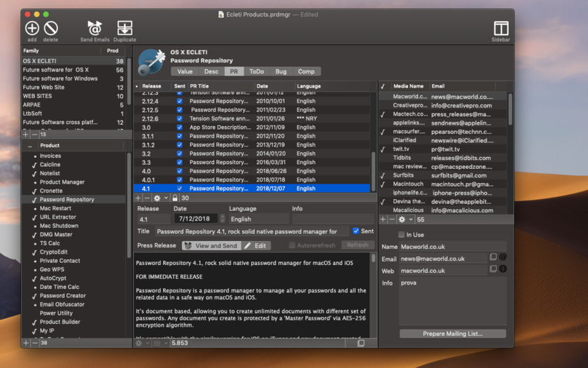Toggle the Sidebar panel icon
The width and height of the screenshot is (588, 368).
point(500,28)
